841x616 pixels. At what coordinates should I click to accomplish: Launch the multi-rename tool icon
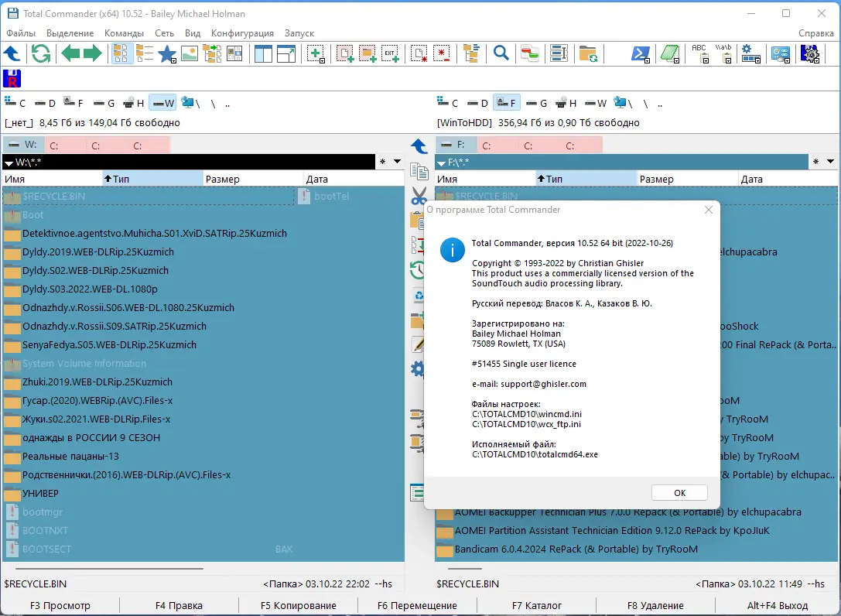557,53
